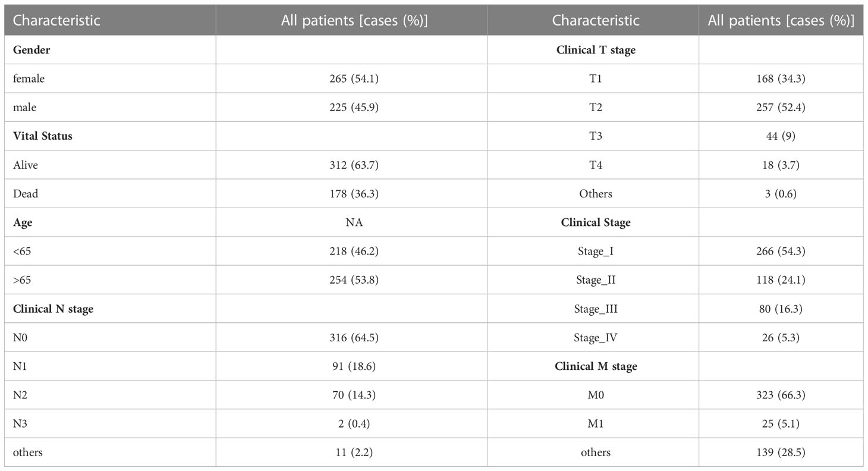The height and width of the screenshot is (471, 868).
Task: Click the Dead row label
Action: tap(26, 193)
